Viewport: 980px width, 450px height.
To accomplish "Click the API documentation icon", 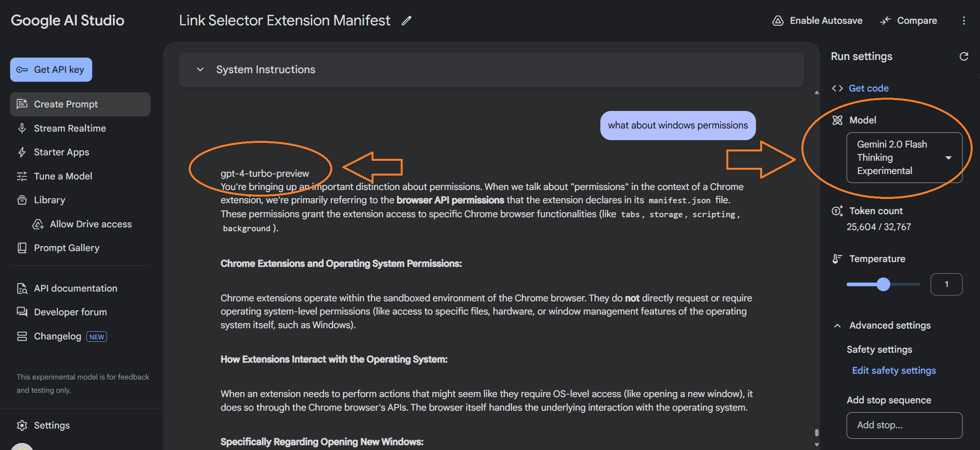I will 22,288.
